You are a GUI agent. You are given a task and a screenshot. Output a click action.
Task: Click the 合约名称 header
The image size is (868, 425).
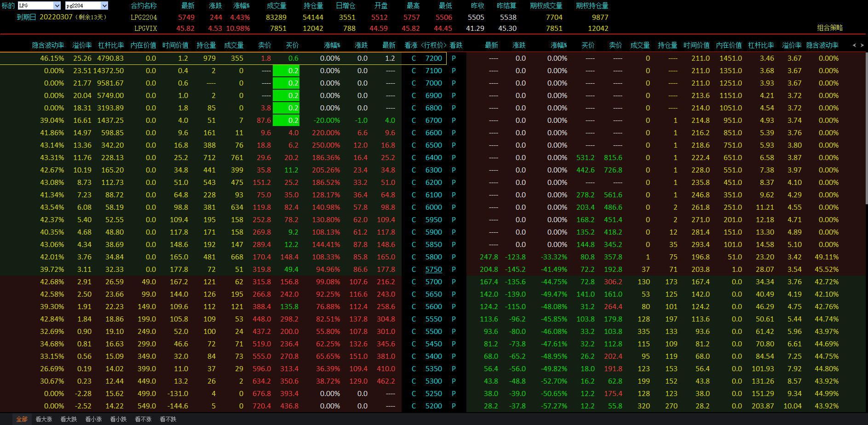coord(144,6)
